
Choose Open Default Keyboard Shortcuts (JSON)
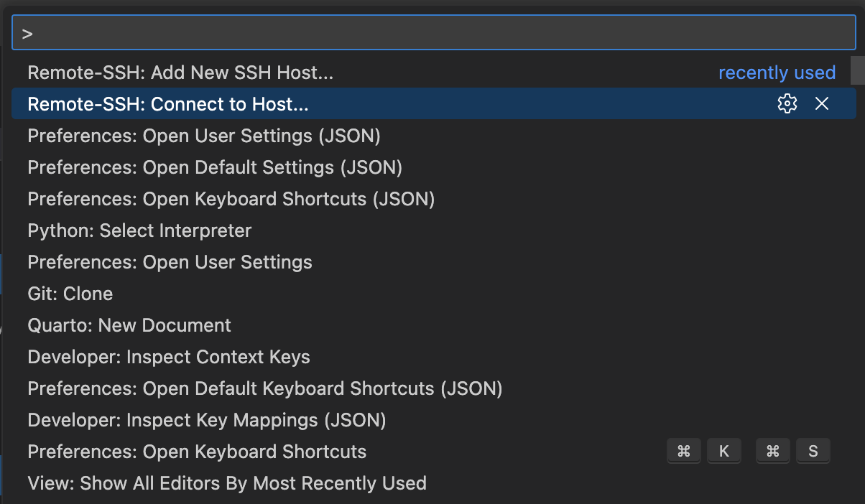click(265, 388)
